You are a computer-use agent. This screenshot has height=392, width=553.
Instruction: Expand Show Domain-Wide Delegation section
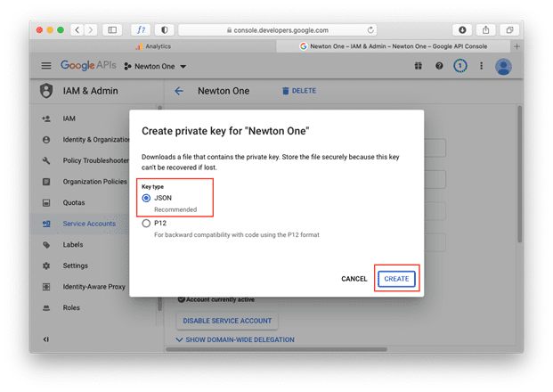point(235,339)
